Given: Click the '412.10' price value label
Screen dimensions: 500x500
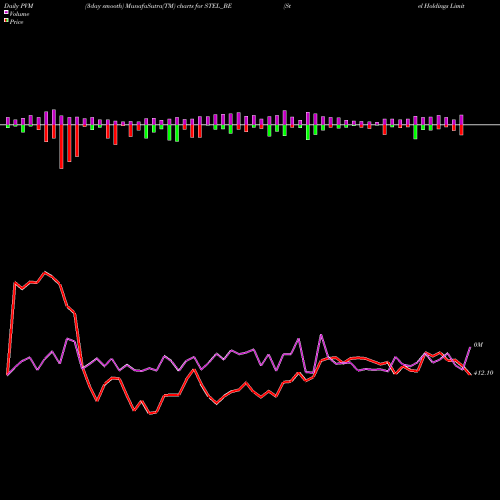Looking at the screenshot, I should click(x=483, y=373).
